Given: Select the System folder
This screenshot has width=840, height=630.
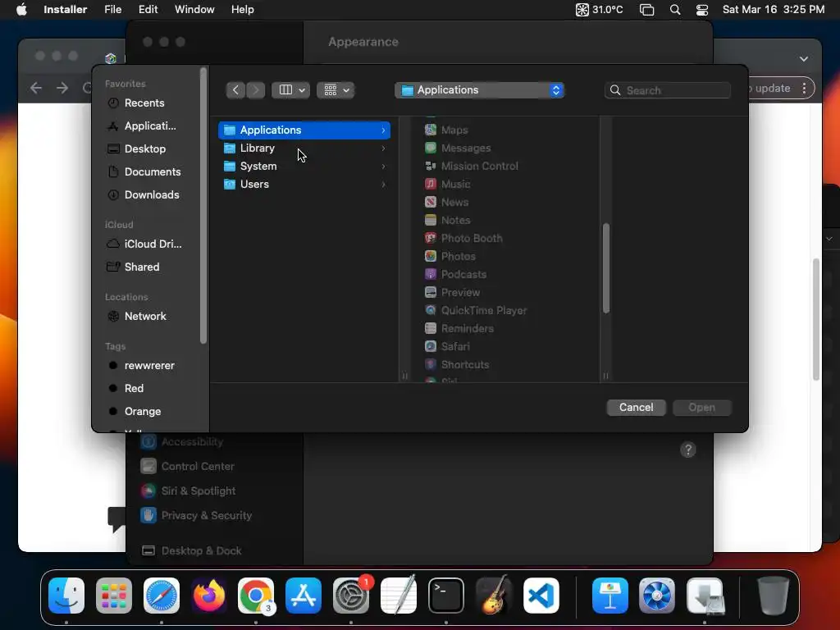Looking at the screenshot, I should (x=304, y=166).
